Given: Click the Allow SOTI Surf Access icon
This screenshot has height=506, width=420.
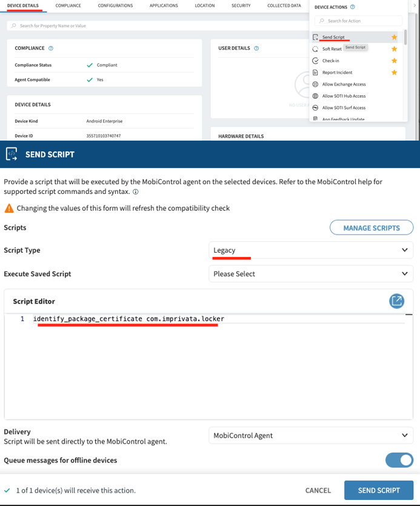Looking at the screenshot, I should pyautogui.click(x=315, y=108).
